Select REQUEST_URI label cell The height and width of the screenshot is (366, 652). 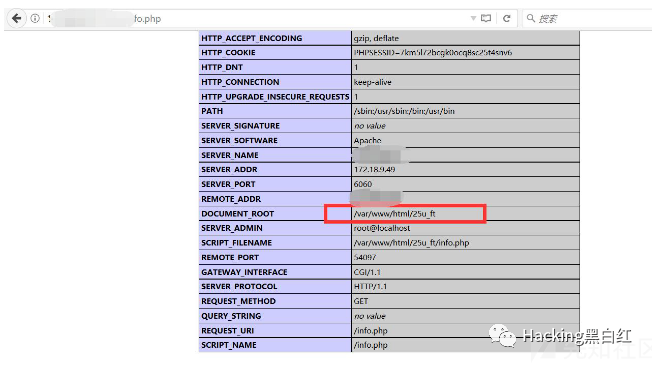[275, 331]
